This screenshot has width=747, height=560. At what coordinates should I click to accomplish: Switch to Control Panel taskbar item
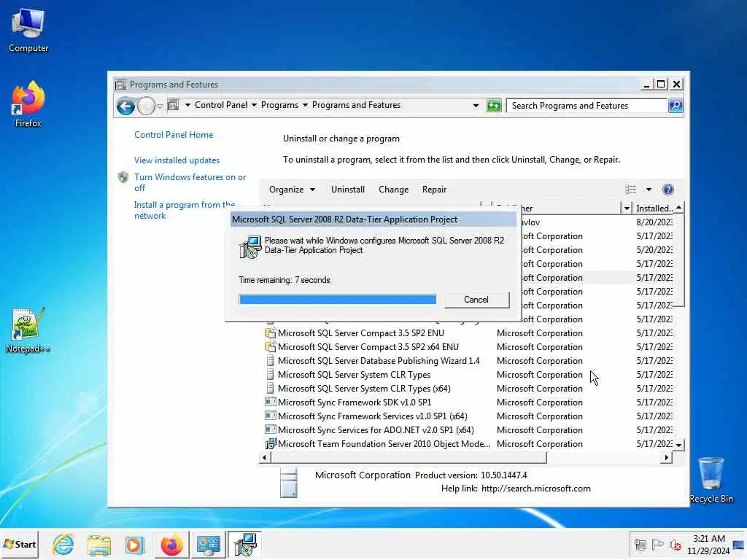pos(208,544)
